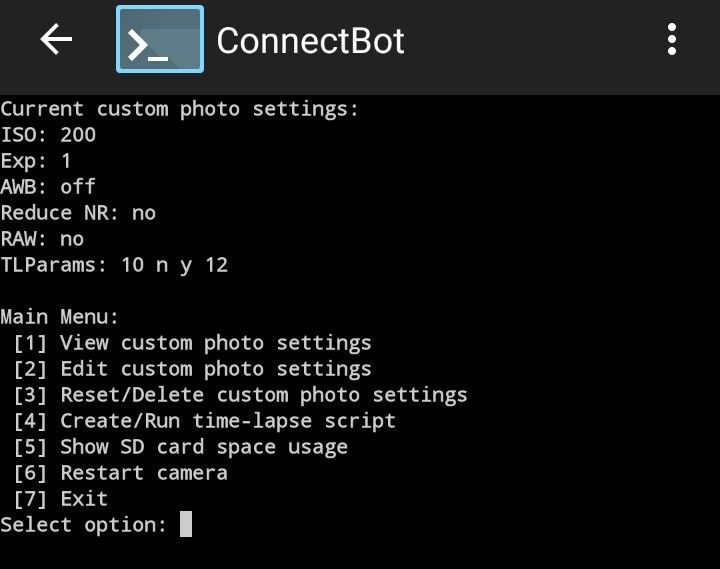Tap the Reset/Delete custom photo settings line
Viewport: 720px width, 569px height.
coord(241,395)
